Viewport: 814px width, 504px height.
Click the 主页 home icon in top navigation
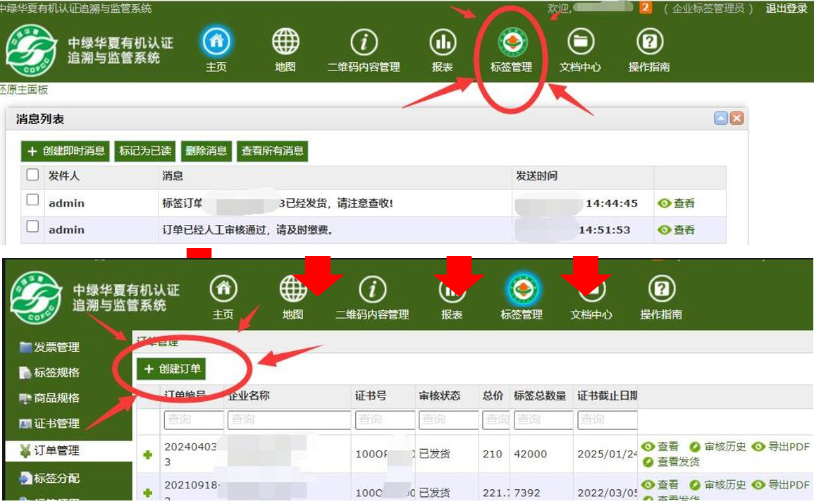pyautogui.click(x=216, y=43)
